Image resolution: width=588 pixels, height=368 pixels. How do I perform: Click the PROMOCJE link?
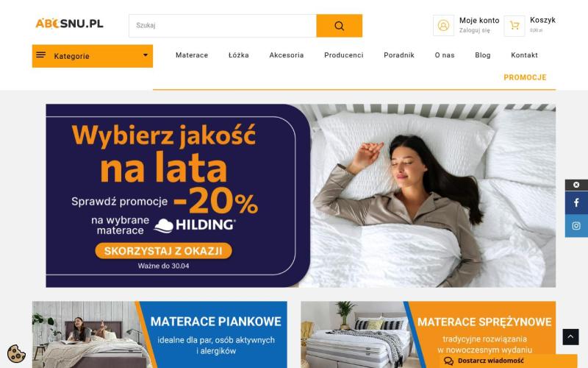pos(525,77)
